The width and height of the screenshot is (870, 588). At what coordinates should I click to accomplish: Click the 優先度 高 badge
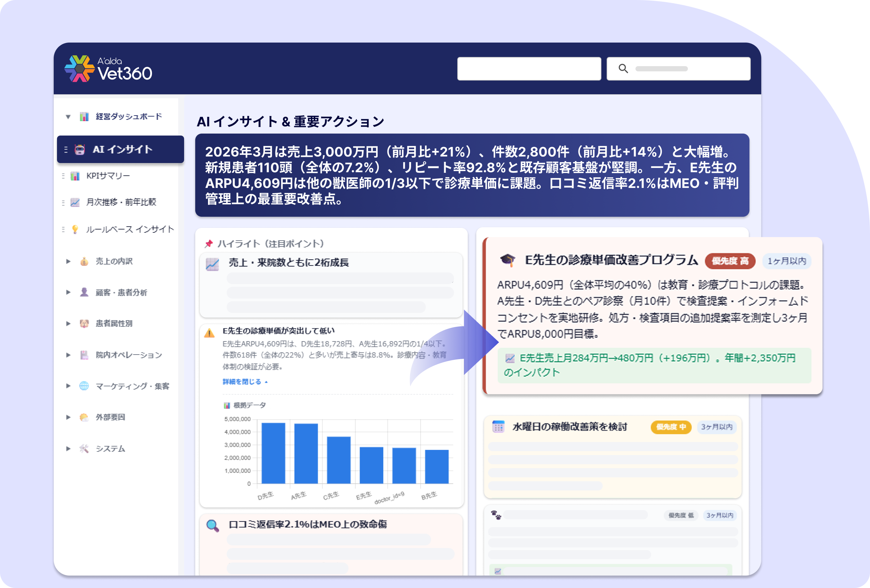pos(730,261)
